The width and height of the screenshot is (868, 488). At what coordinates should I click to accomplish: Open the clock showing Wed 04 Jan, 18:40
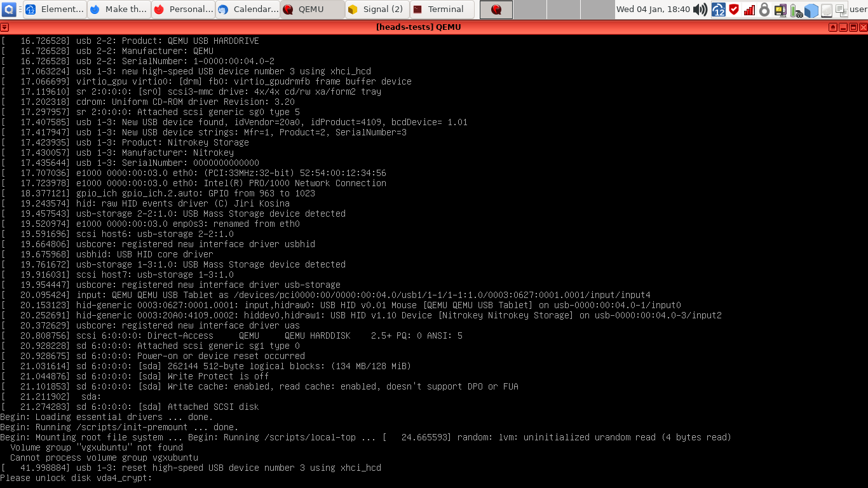tap(653, 10)
